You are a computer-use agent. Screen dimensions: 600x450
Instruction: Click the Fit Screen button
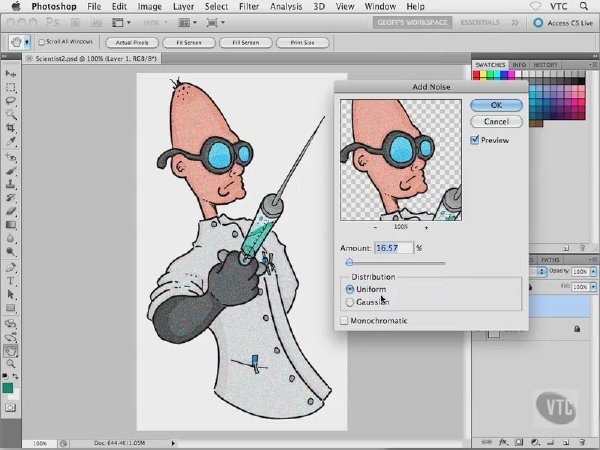(189, 42)
